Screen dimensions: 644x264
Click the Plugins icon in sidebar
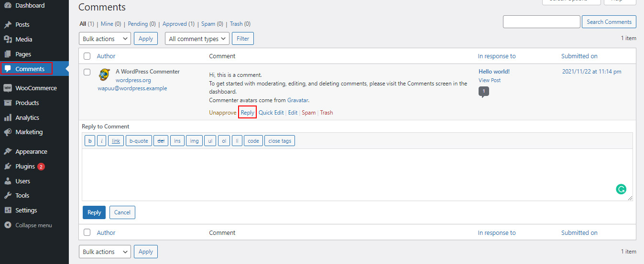coord(8,166)
